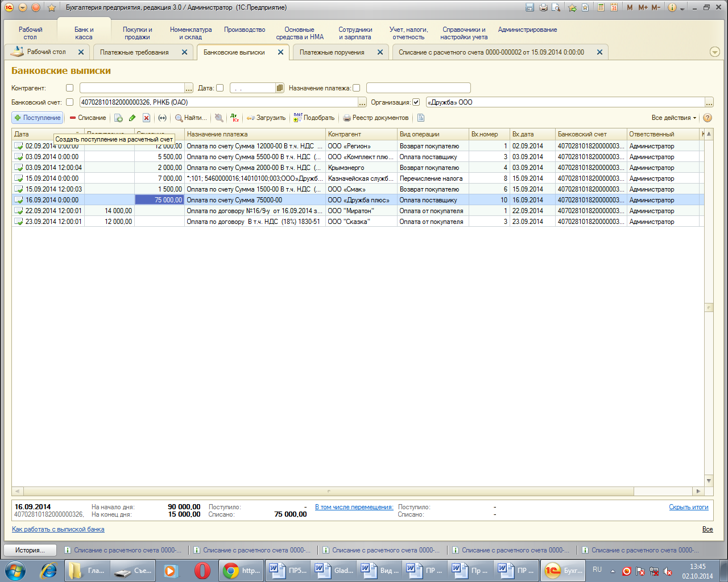Click copy document icon in toolbar
This screenshot has width=728, height=582.
click(x=118, y=118)
